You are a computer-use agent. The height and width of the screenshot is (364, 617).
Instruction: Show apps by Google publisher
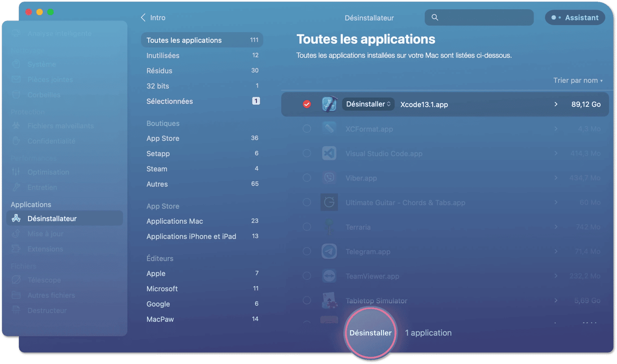point(202,304)
